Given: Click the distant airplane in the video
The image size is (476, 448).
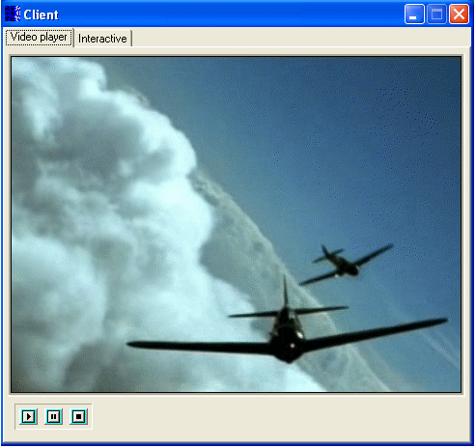Looking at the screenshot, I should pyautogui.click(x=346, y=265).
